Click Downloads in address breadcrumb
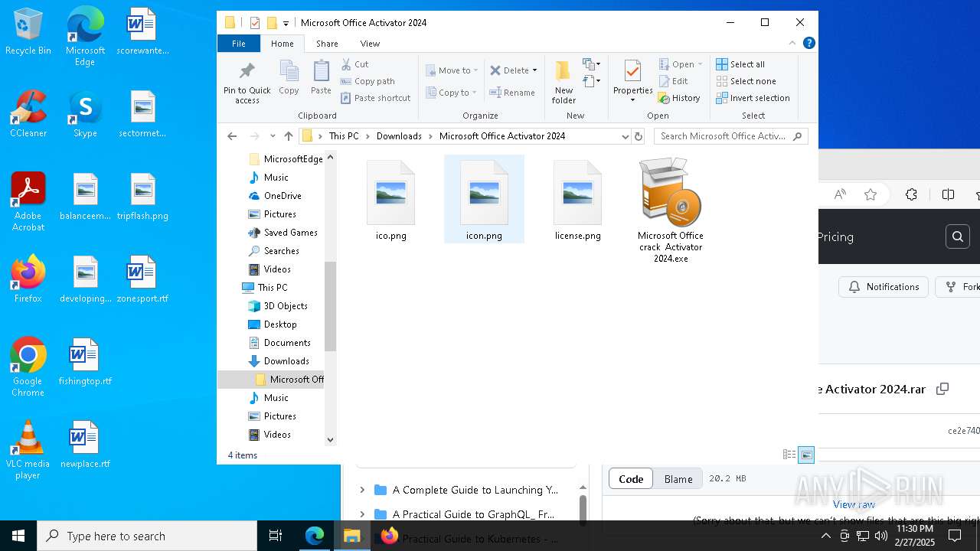This screenshot has width=980, height=551. point(399,136)
